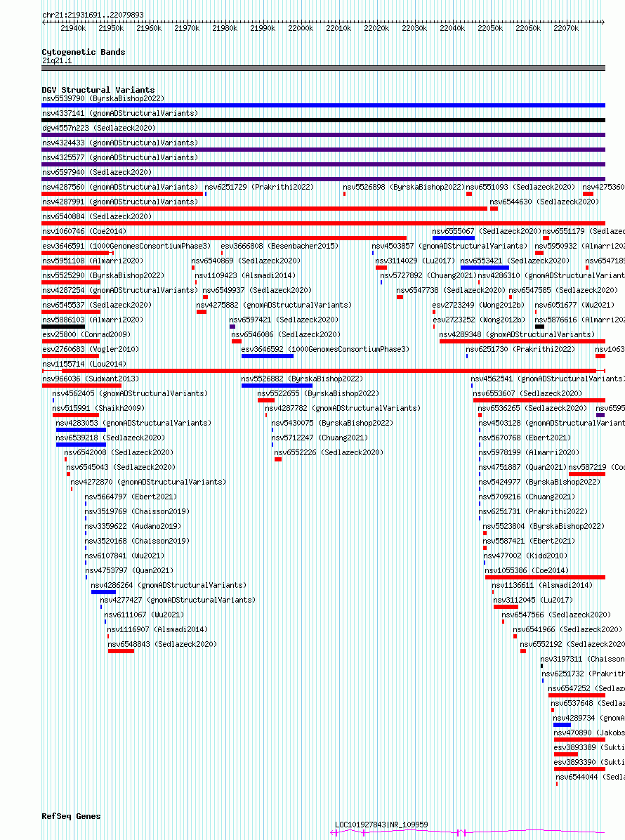This screenshot has width=625, height=840.
Task: Select nsv1055386 (Coe2014) label
Action: [527, 570]
